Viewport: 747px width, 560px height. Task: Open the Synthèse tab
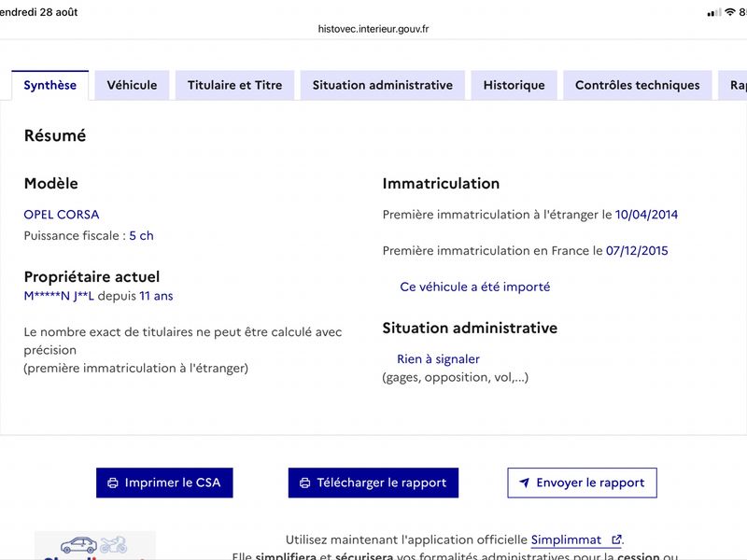click(50, 85)
